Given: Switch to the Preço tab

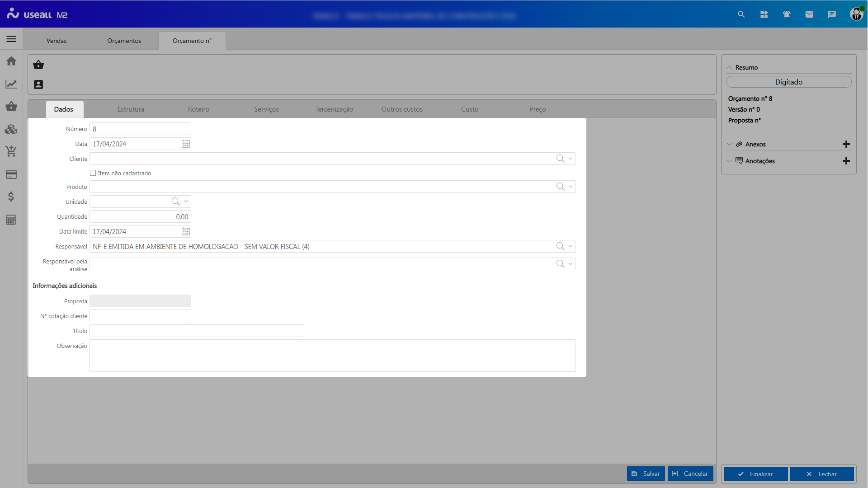Looking at the screenshot, I should point(538,109).
